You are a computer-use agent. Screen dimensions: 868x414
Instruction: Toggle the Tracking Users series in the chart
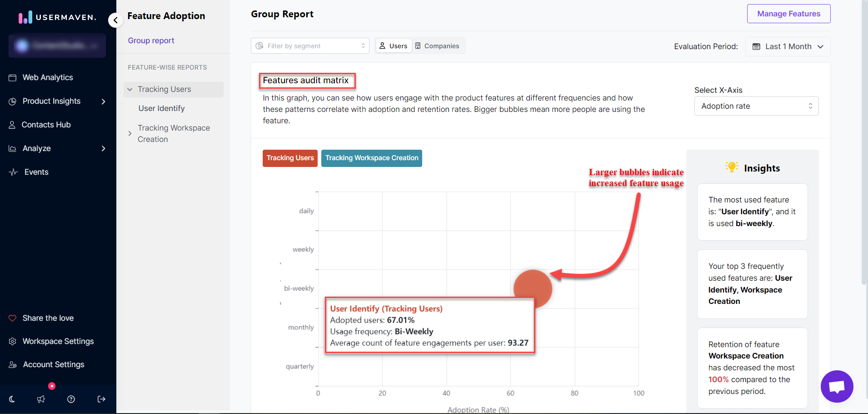click(x=290, y=158)
